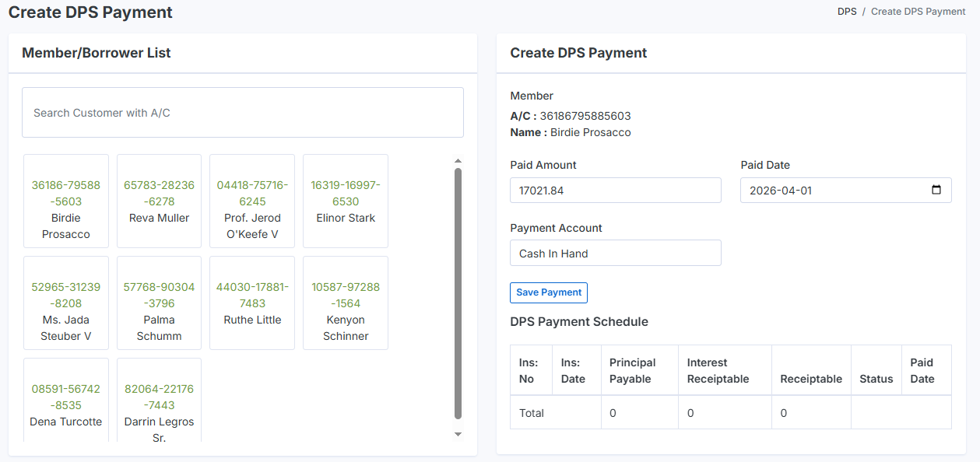Choose Palma Schumm member card
The width and height of the screenshot is (980, 462).
159,303
